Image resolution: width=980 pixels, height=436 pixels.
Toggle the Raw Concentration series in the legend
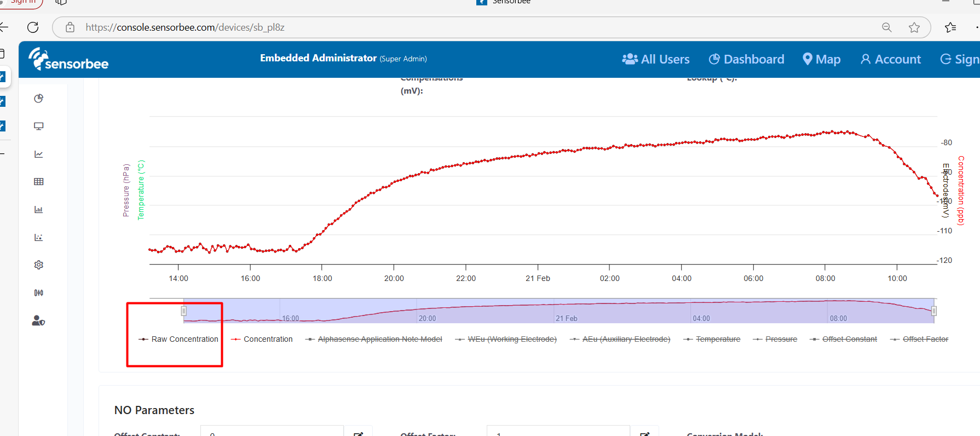[178, 340]
